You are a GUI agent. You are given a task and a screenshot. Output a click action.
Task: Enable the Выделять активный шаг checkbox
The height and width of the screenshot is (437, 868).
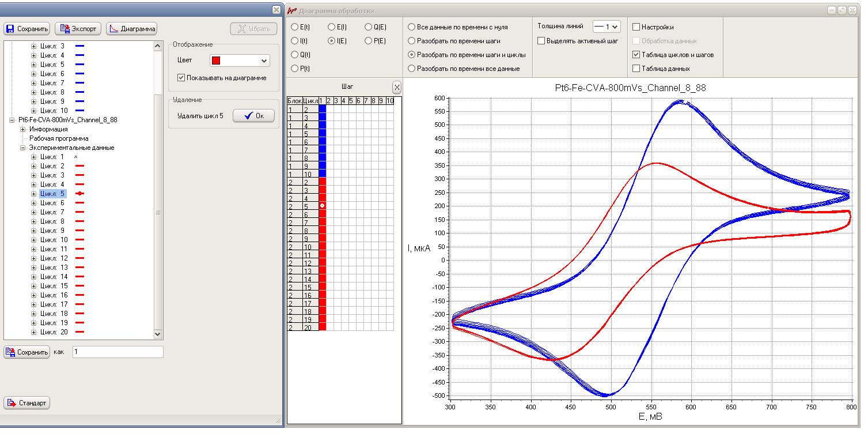541,41
